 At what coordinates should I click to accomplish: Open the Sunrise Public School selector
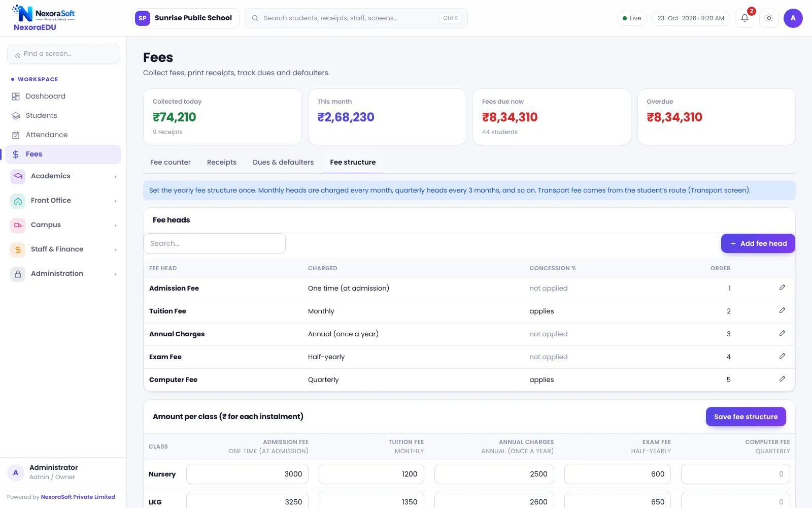pyautogui.click(x=185, y=18)
